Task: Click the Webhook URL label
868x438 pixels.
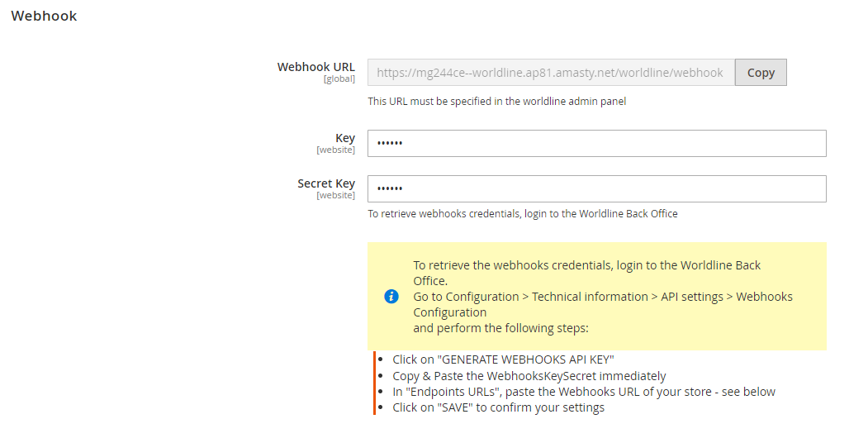Action: coord(316,67)
